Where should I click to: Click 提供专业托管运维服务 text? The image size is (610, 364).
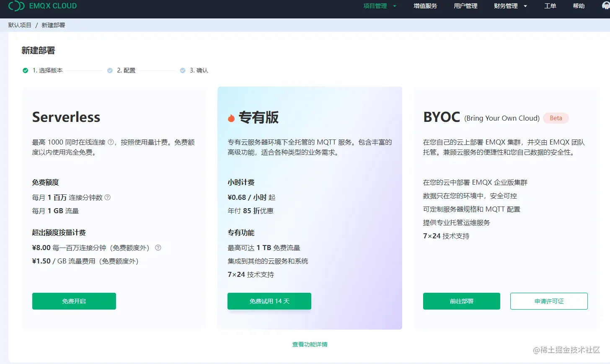click(x=457, y=222)
